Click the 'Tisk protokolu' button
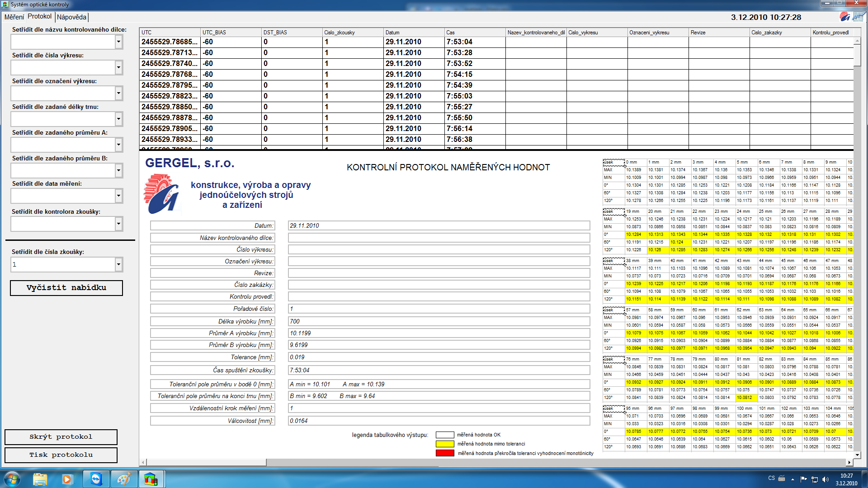868x488 pixels. coord(61,455)
